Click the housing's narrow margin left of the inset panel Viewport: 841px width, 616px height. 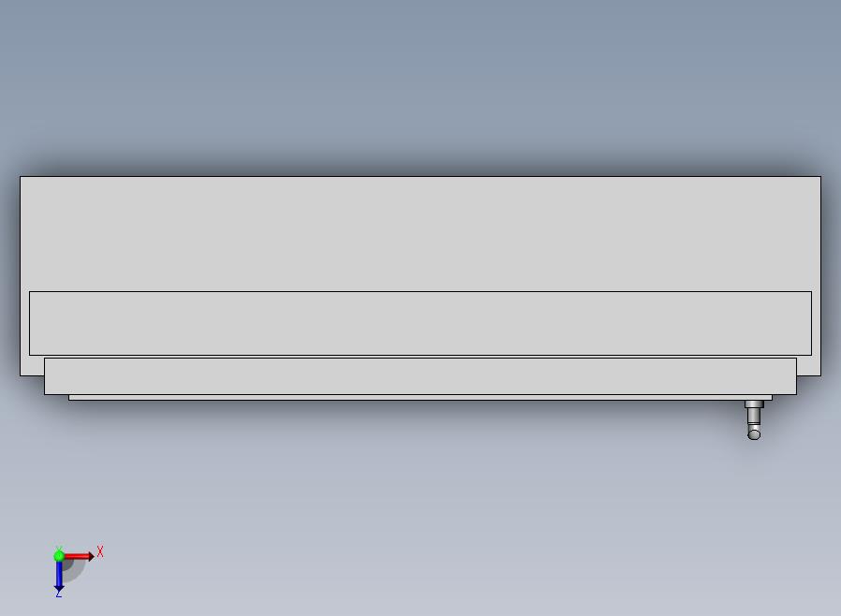pyautogui.click(x=24, y=323)
